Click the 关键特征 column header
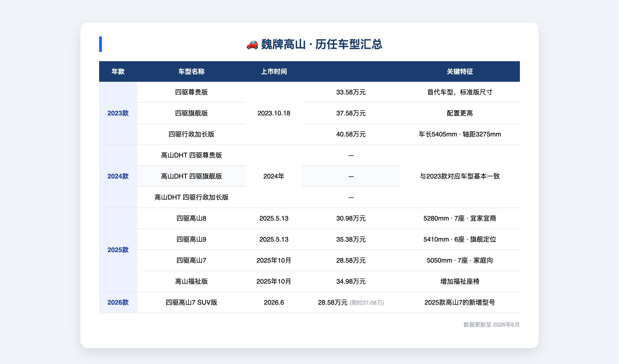Viewport: 619px width, 364px height. point(460,71)
